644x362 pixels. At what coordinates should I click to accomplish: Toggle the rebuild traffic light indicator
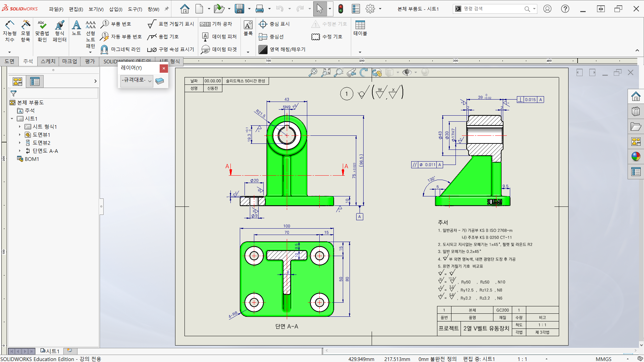341,9
